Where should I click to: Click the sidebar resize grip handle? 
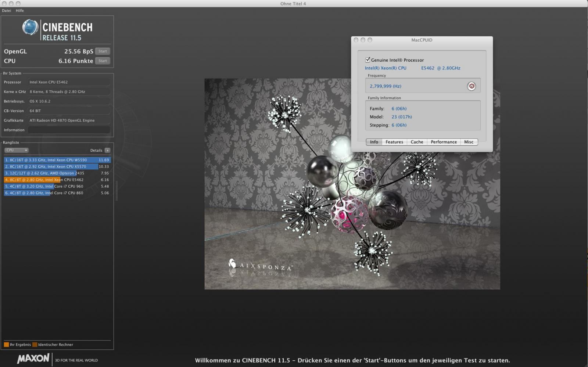click(116, 190)
